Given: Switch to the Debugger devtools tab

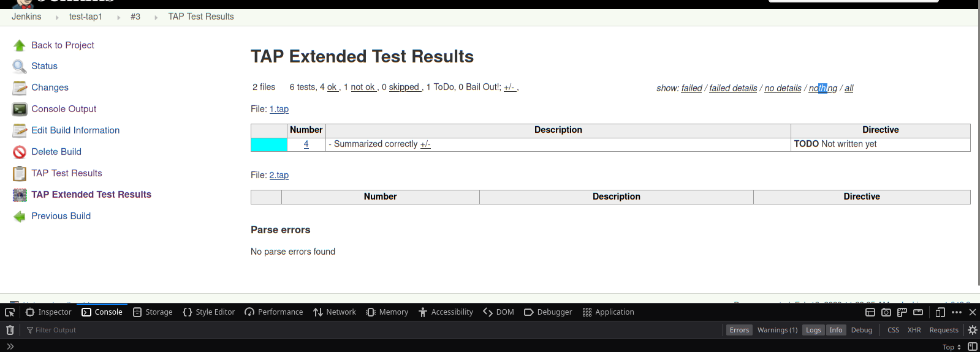Looking at the screenshot, I should click(548, 312).
